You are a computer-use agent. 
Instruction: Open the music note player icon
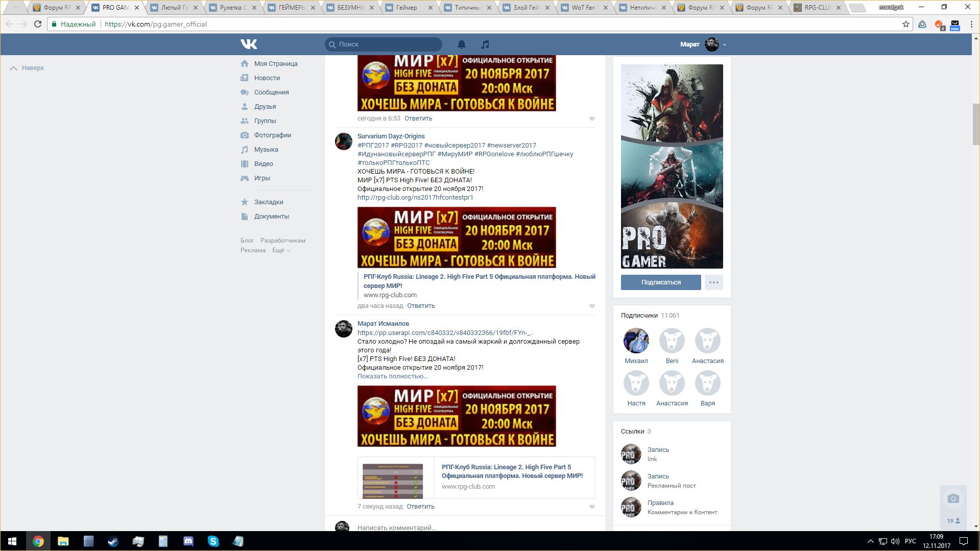click(485, 44)
